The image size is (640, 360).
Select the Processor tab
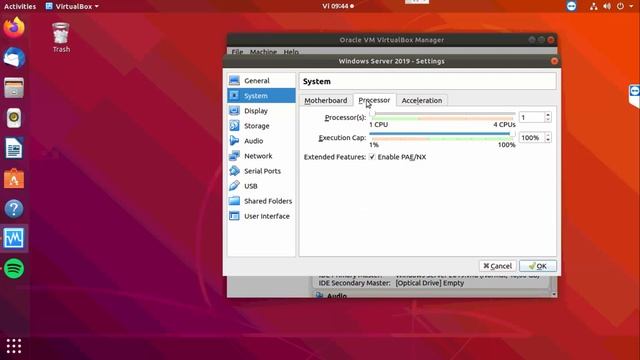tap(374, 100)
